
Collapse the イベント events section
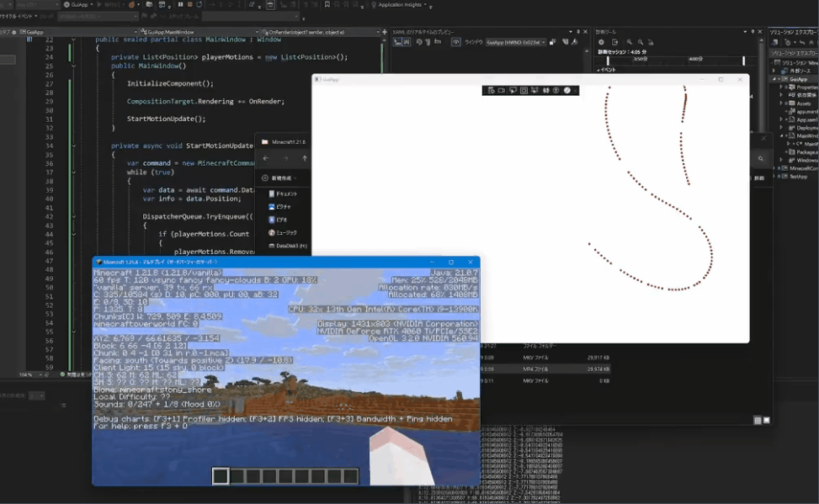598,70
